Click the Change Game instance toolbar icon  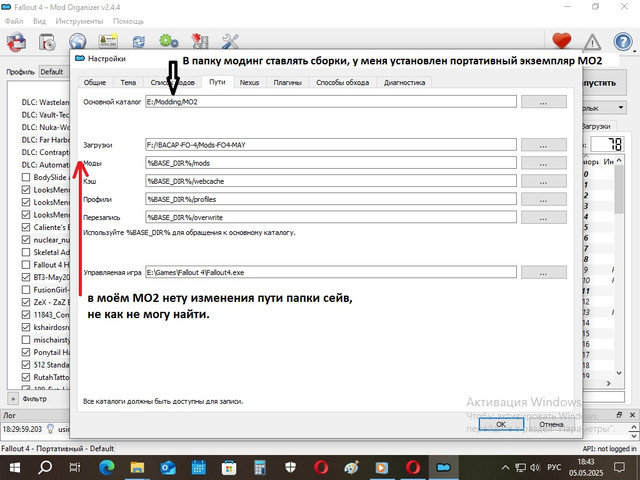(x=16, y=42)
